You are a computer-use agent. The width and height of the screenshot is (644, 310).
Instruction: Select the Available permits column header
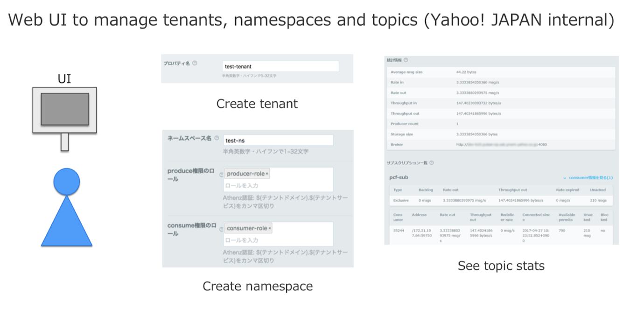point(567,217)
